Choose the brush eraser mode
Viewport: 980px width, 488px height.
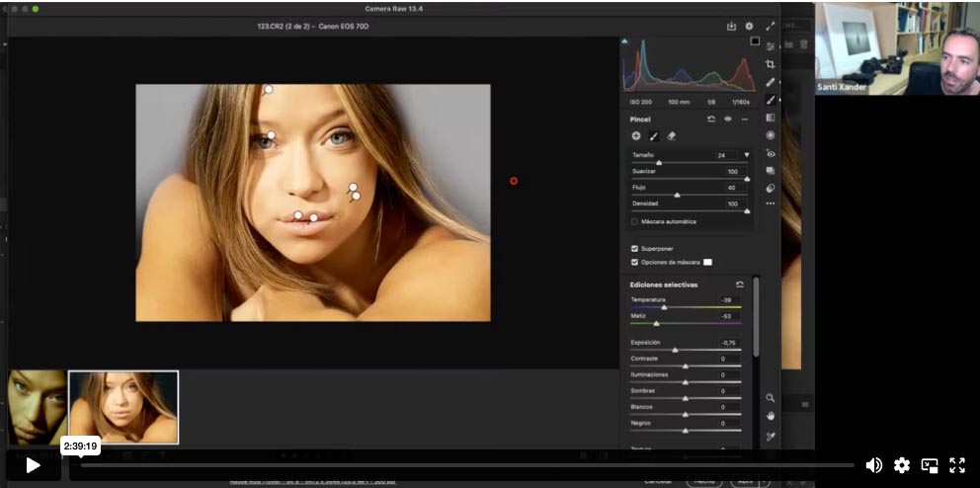(x=671, y=136)
